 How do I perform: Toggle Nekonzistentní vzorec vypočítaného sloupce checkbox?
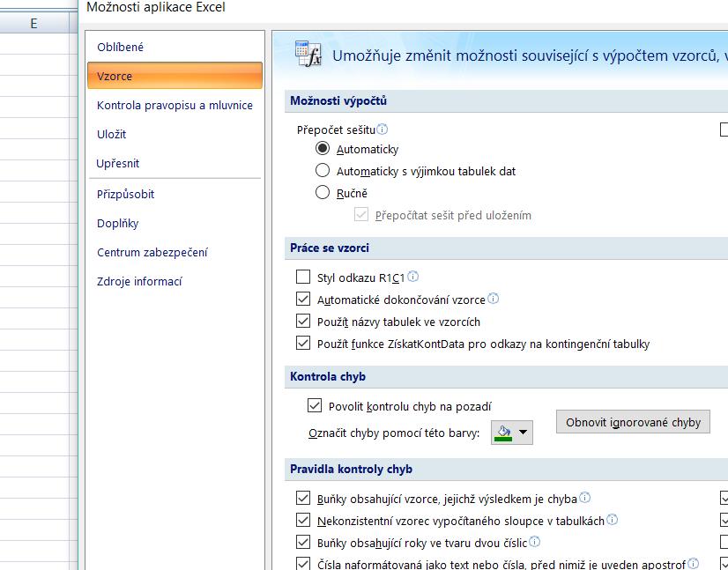tap(303, 520)
